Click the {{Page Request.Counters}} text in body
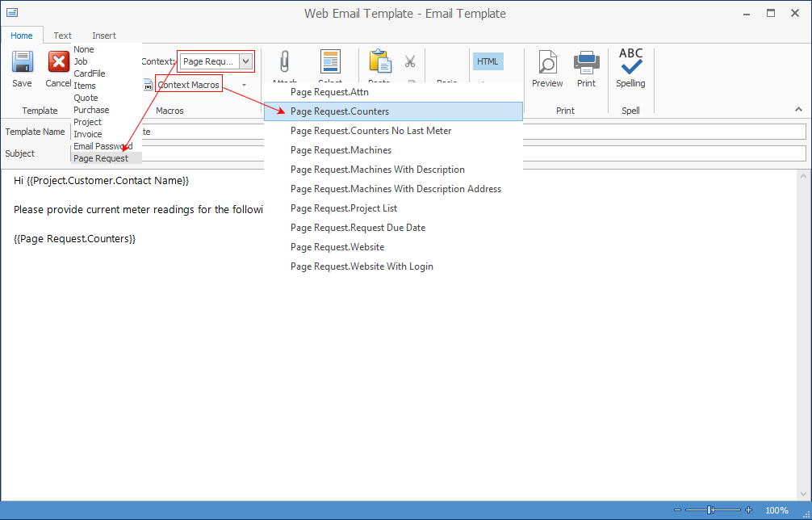The image size is (812, 520). (x=74, y=239)
